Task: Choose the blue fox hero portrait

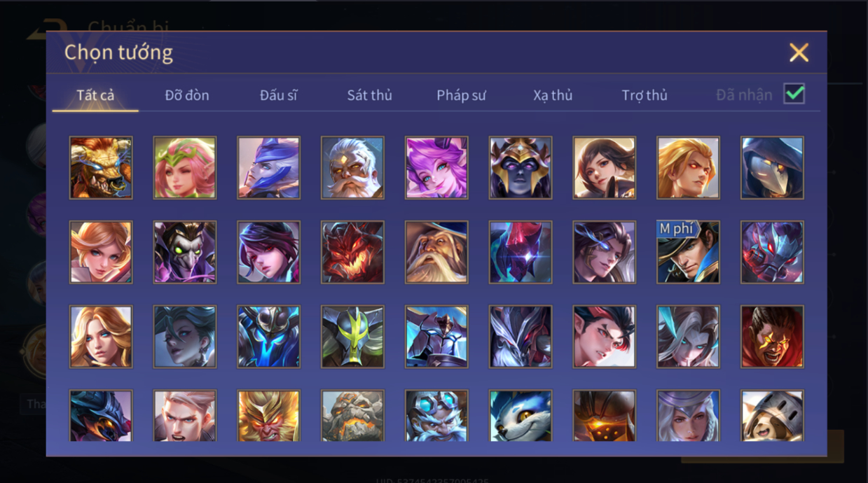Action: [x=521, y=416]
